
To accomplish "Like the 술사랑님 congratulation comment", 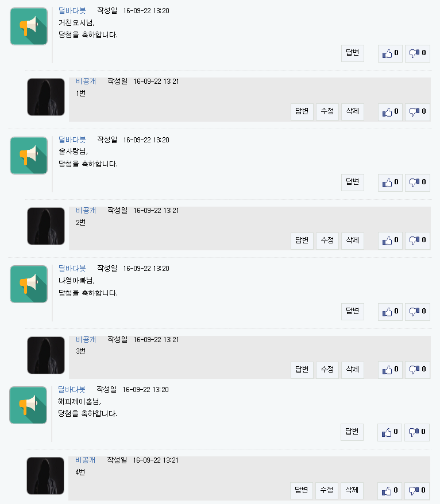I will [x=390, y=183].
